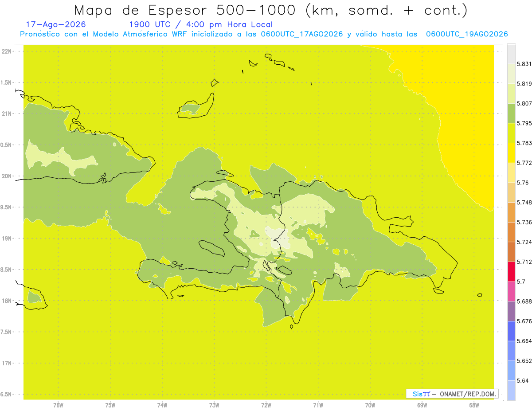The width and height of the screenshot is (532, 411).
Task: Click the latitude label '9.5N'
Action: click(6, 207)
